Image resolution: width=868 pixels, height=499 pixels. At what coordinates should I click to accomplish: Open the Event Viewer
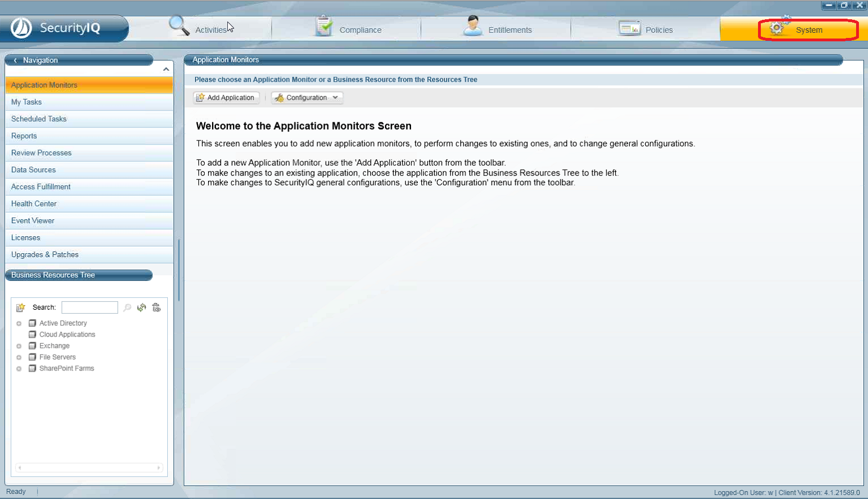(90, 221)
